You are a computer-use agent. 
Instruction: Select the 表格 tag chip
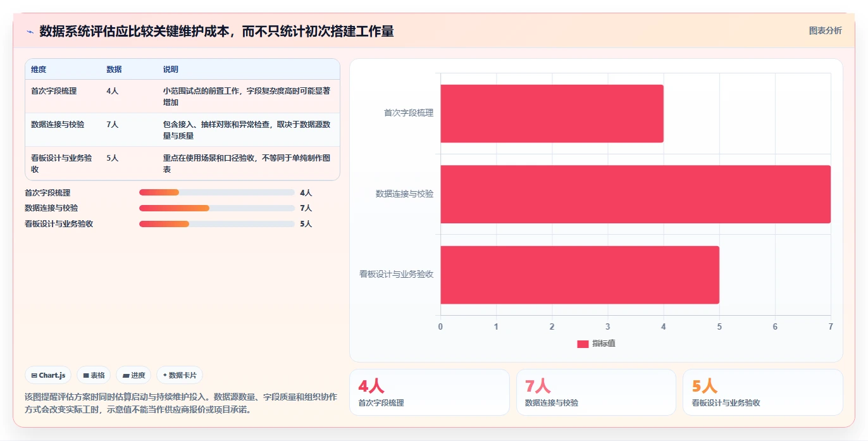(x=94, y=375)
